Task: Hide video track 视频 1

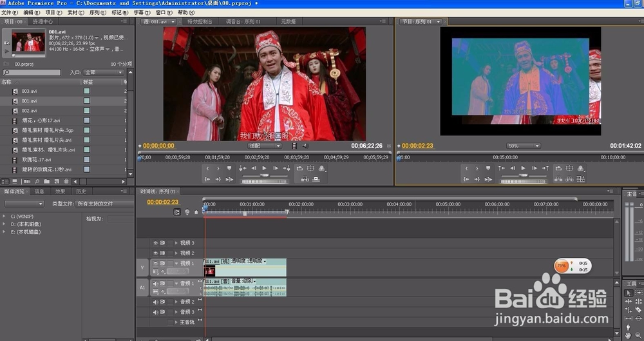Action: tap(156, 263)
